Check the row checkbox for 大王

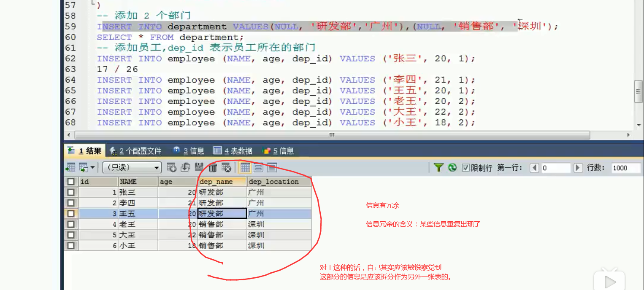pyautogui.click(x=71, y=235)
